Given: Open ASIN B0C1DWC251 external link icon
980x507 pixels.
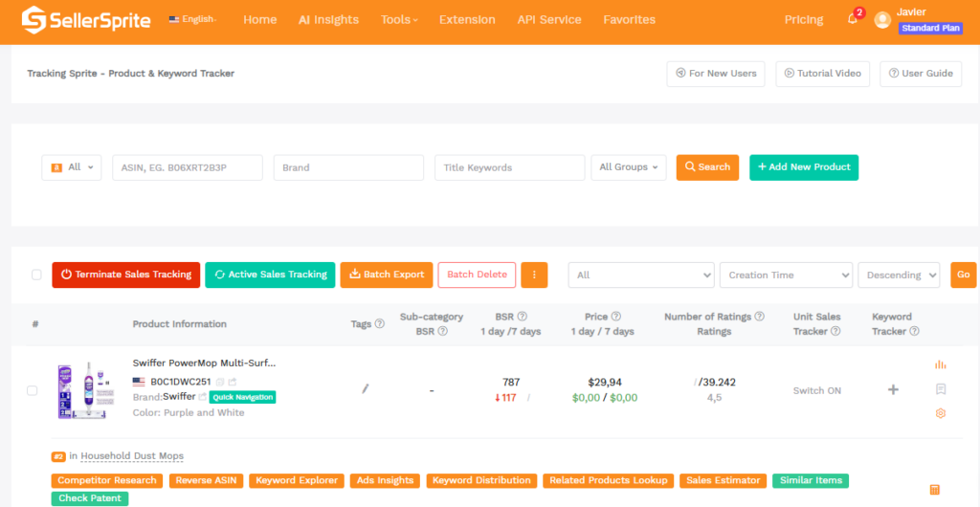Looking at the screenshot, I should [233, 382].
